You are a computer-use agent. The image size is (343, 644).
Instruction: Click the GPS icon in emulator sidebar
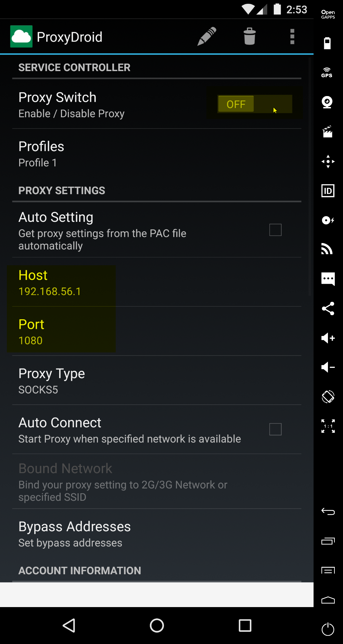327,72
